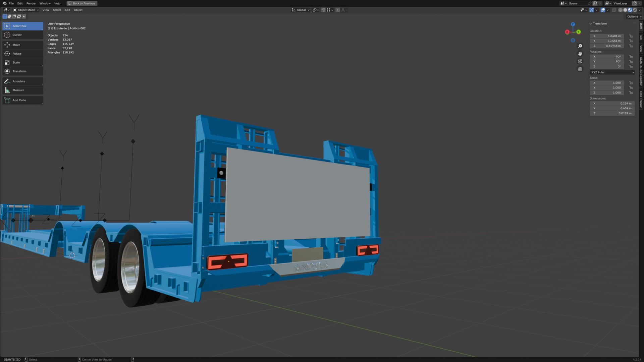
Task: Toggle the show gizmo button
Action: [591, 10]
